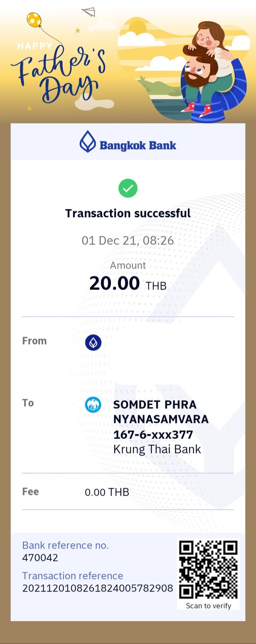Click the Krung Thai Bank bird icon

click(93, 405)
